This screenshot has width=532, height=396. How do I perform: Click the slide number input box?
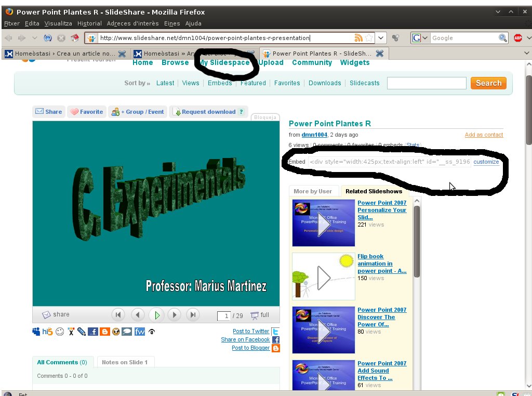click(223, 316)
